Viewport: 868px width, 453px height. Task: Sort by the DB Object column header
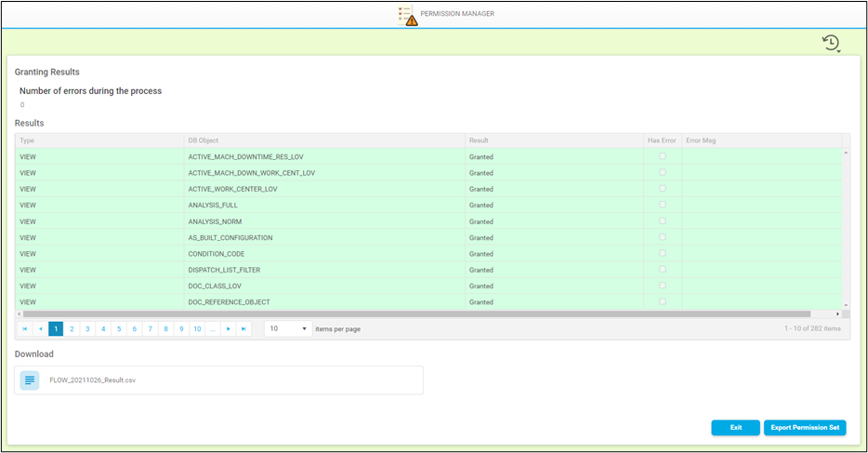204,140
